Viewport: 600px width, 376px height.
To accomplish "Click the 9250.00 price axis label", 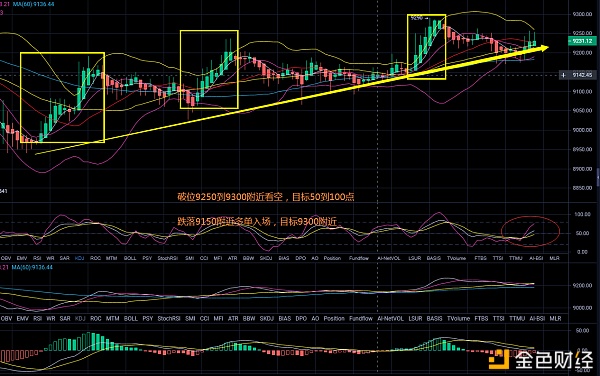I will [582, 33].
